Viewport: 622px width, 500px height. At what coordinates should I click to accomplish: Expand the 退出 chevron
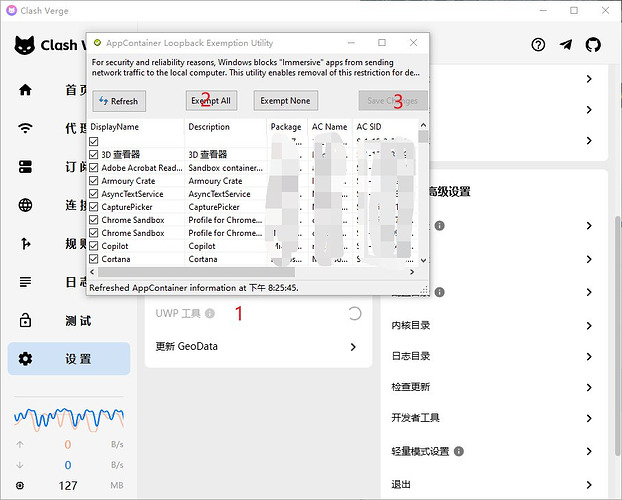[x=589, y=485]
